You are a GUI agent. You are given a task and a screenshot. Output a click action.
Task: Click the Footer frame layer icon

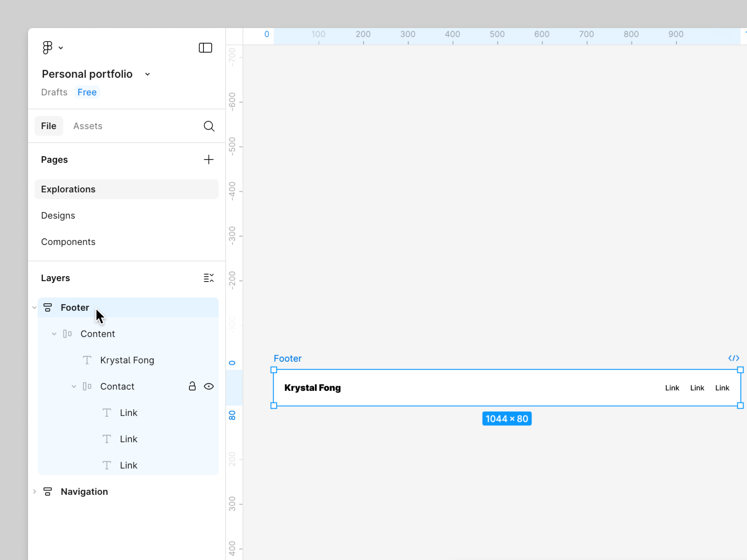tap(48, 308)
